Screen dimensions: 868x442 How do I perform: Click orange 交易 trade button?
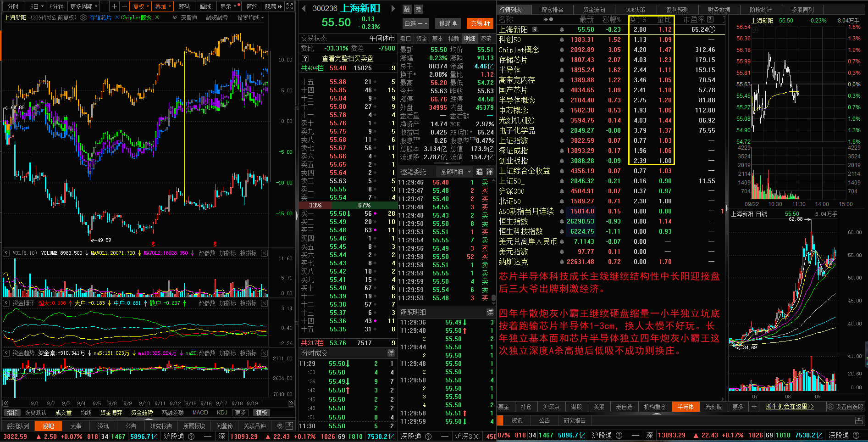(480, 23)
